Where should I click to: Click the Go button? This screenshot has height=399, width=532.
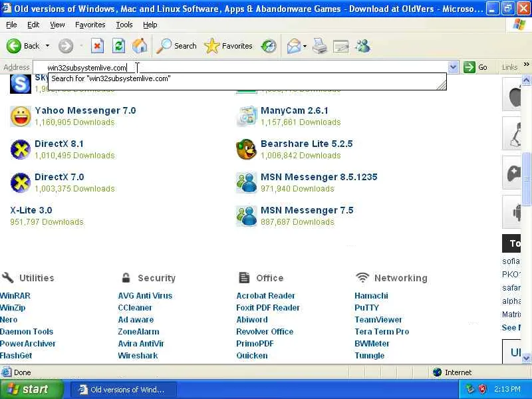click(475, 67)
